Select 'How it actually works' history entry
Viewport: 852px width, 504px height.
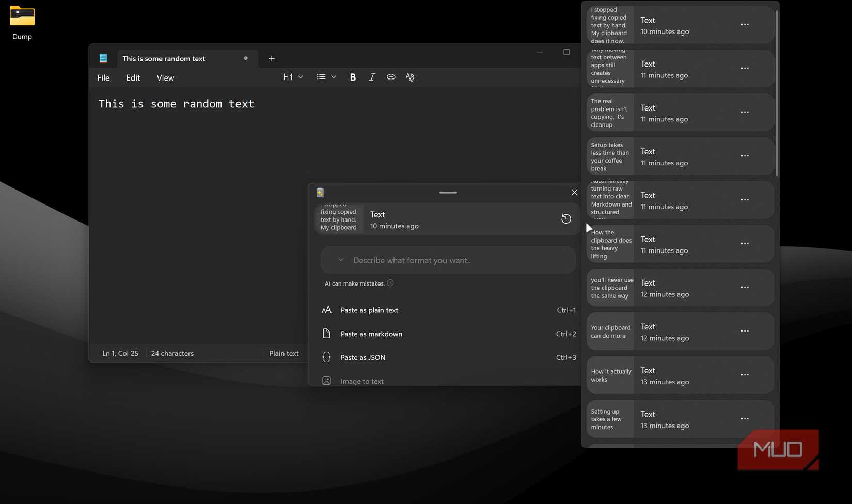tap(680, 375)
